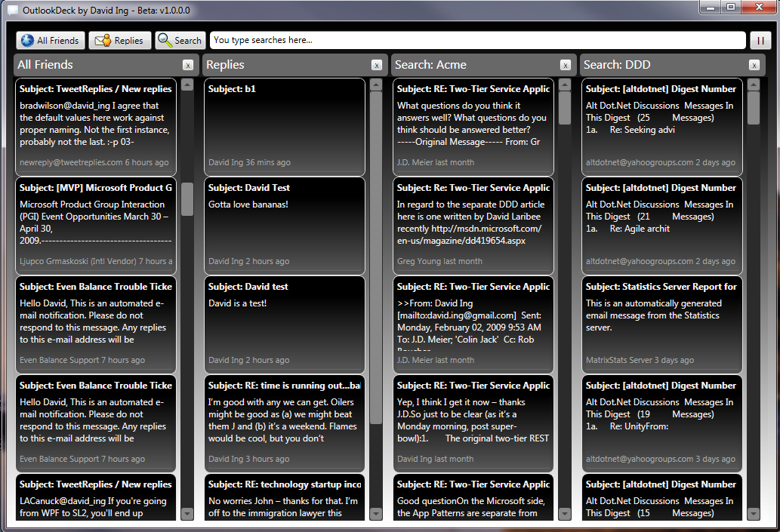Open the altdotnet Digest with 15 Messages
The width and height of the screenshot is (780, 532).
pos(662,497)
